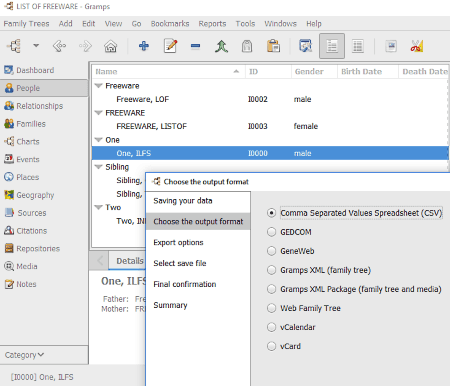Image resolution: width=450 pixels, height=386 pixels.
Task: Click the family tree manager toolbar icon
Action: [15, 46]
